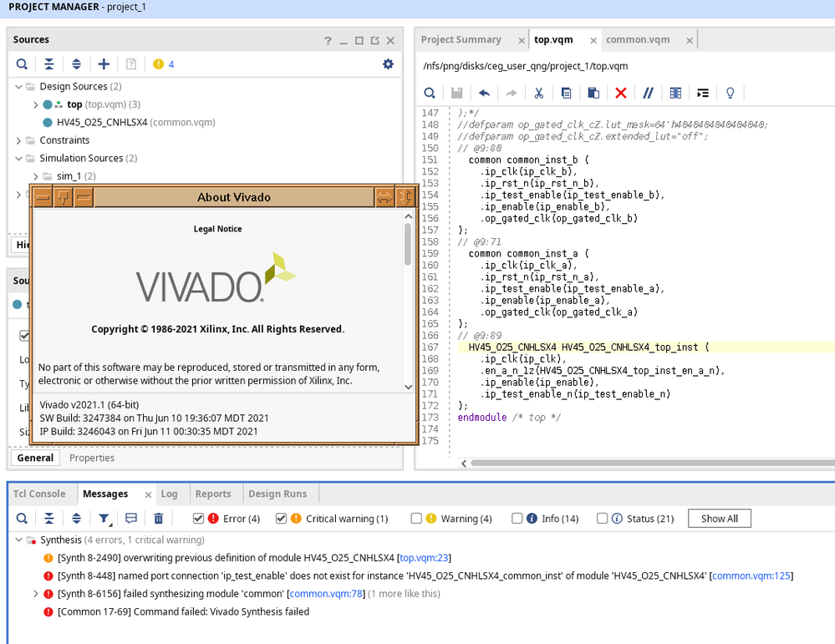Delete all messages with trash icon

tap(158, 519)
